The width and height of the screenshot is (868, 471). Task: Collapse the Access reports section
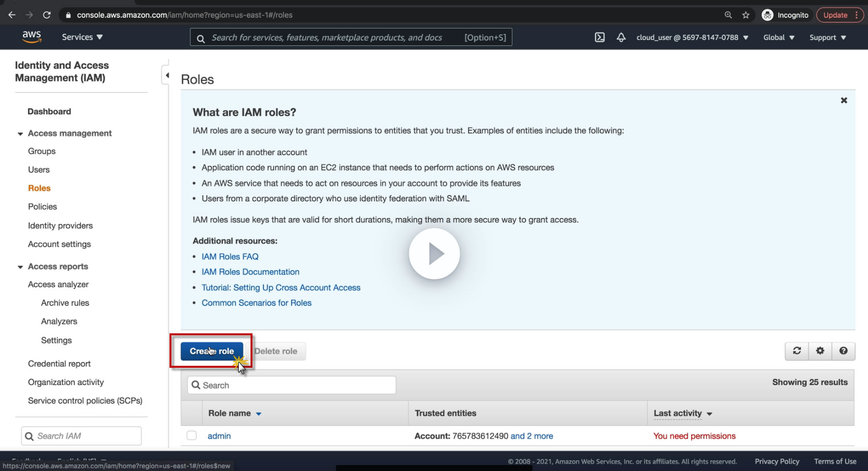pos(20,267)
